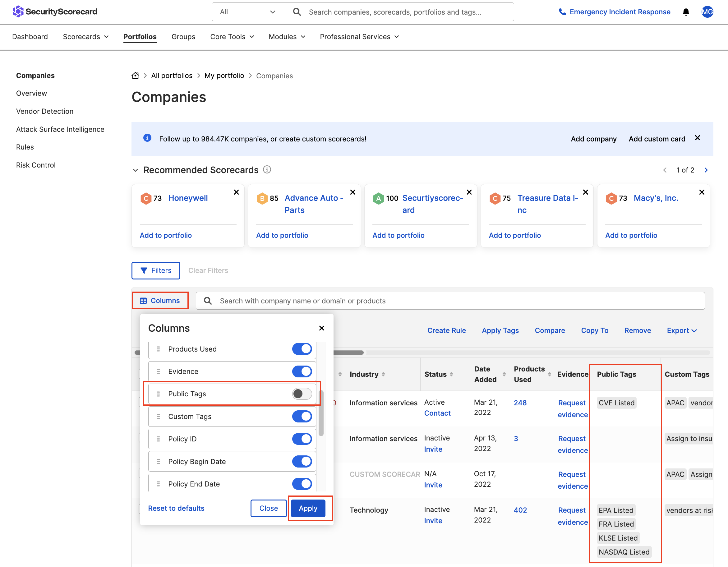Sort table by Industry column
728x567 pixels.
[383, 374]
